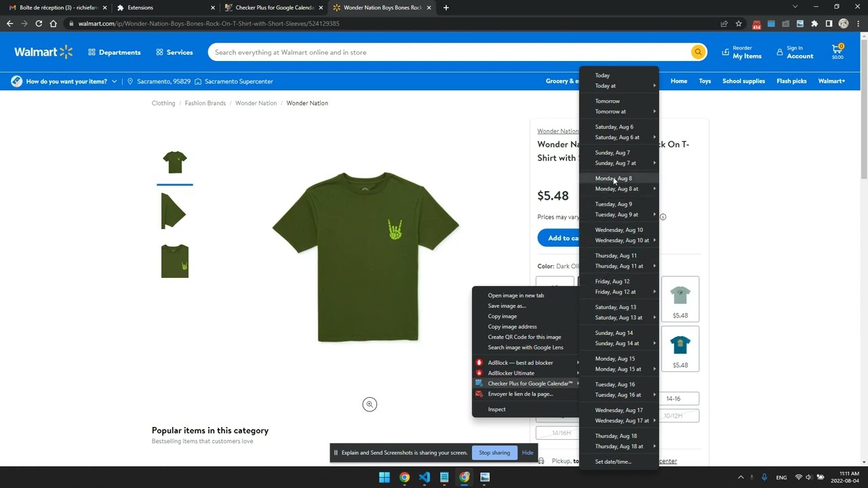The image size is (868, 488).
Task: Click the zoom magnifier under the shirt image
Action: point(369,404)
